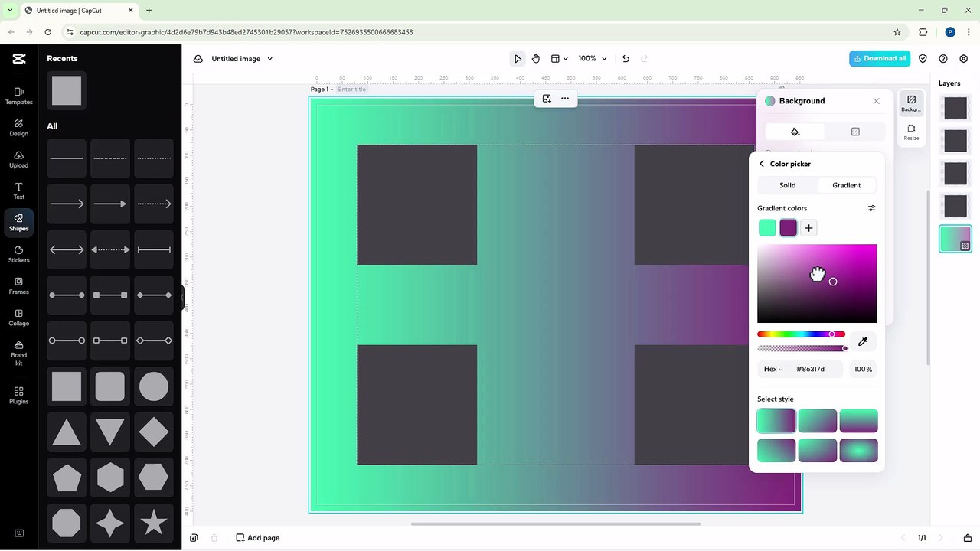Click the Background tool in right rail
980x551 pixels.
[x=911, y=103]
